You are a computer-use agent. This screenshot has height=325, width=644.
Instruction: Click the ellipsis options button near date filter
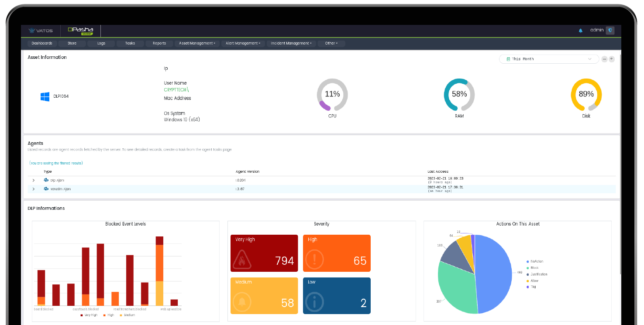pyautogui.click(x=604, y=59)
